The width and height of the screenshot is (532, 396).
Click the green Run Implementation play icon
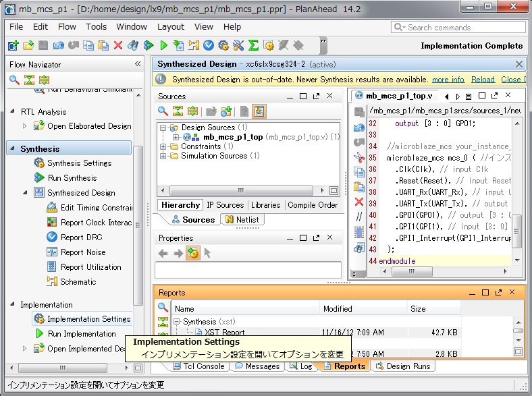[x=163, y=45]
